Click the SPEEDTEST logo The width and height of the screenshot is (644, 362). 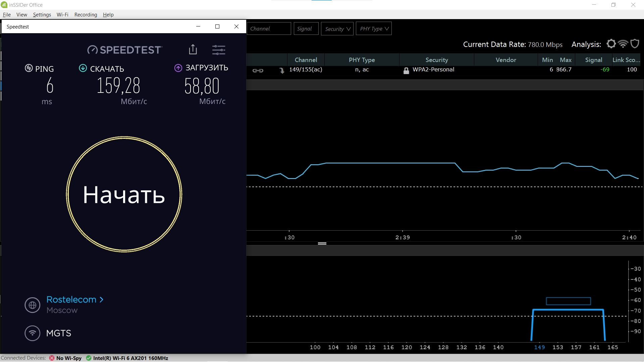click(x=125, y=50)
